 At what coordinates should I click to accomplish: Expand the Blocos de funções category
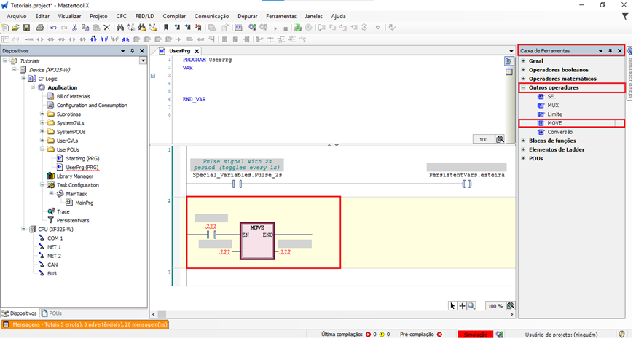523,141
